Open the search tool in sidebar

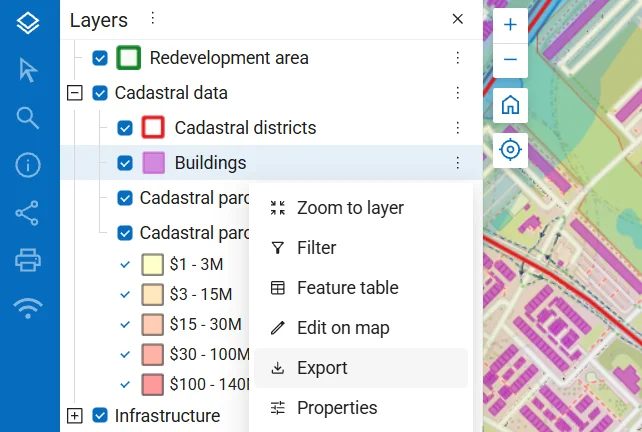tap(28, 118)
